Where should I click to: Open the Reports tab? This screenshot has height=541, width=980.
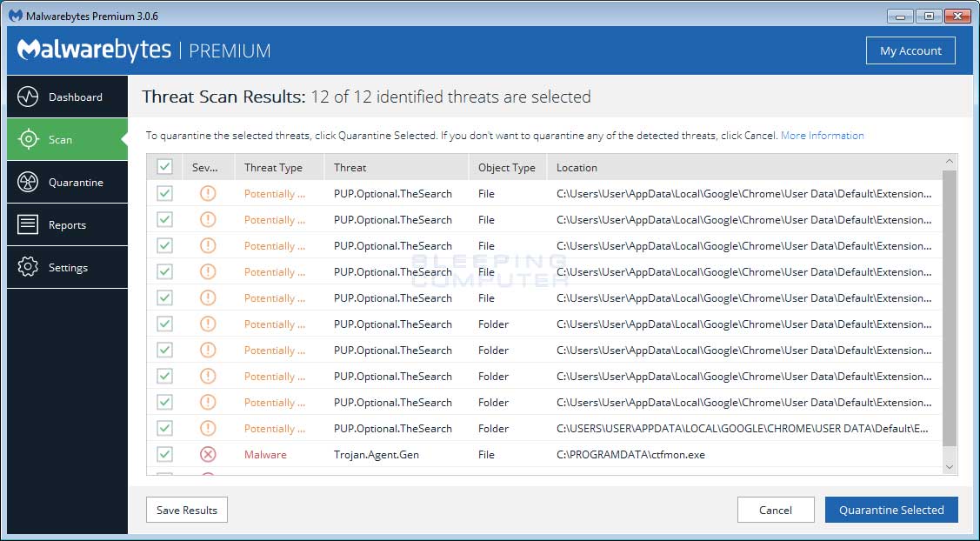[68, 224]
